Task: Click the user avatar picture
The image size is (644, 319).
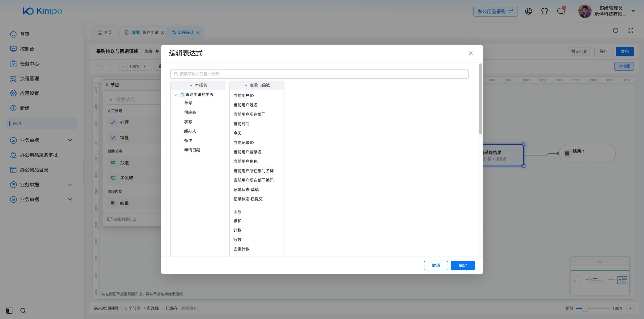Action: click(585, 11)
